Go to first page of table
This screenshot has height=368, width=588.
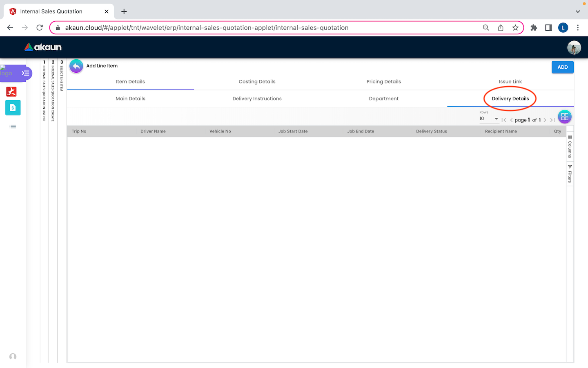504,120
